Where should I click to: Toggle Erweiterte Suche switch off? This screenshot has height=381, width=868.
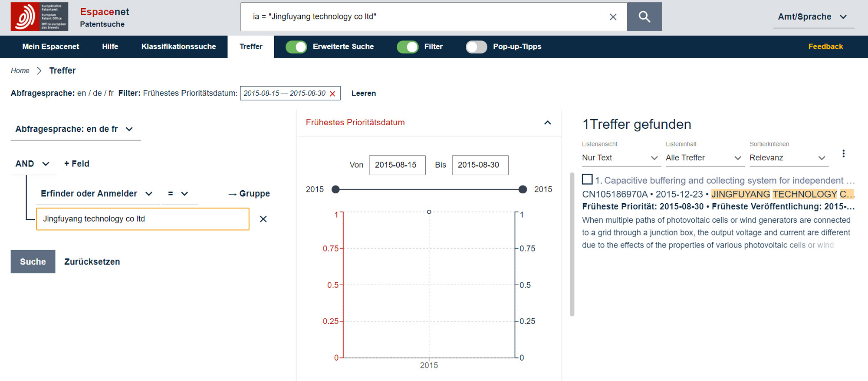[x=296, y=47]
